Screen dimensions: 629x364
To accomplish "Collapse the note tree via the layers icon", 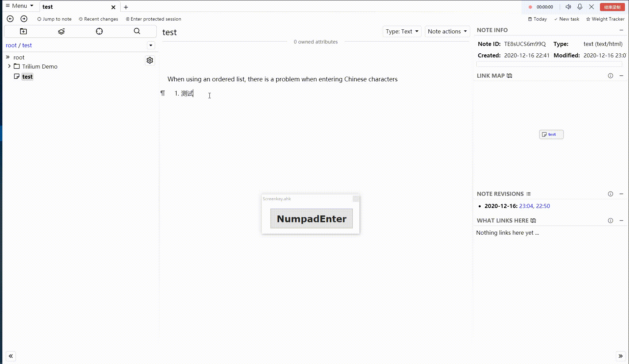I will point(61,31).
